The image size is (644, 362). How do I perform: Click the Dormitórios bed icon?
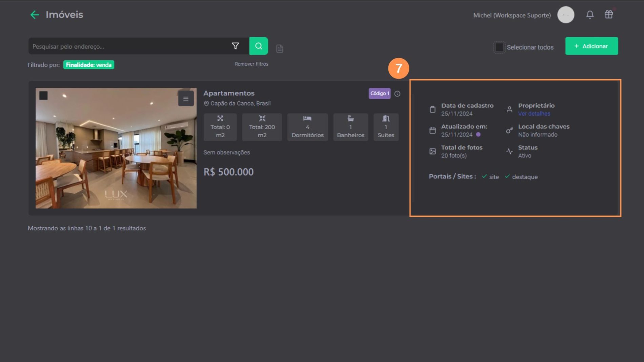point(307,119)
